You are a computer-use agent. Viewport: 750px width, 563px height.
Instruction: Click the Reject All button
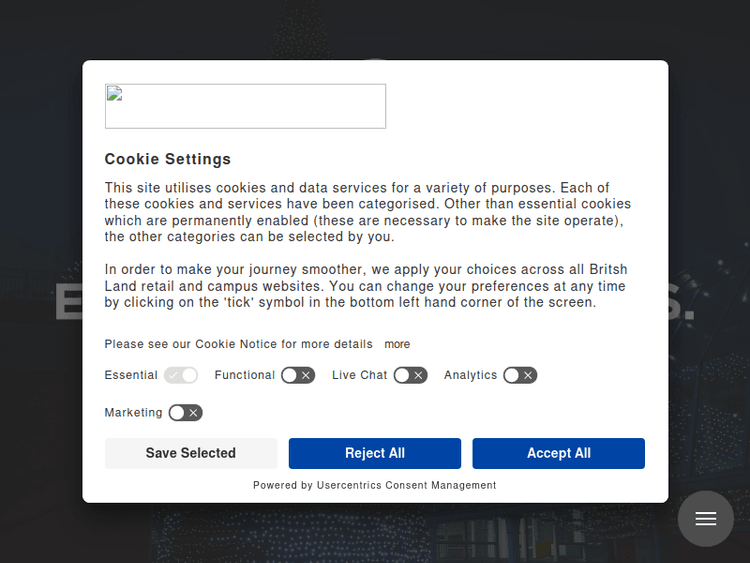[x=375, y=453]
